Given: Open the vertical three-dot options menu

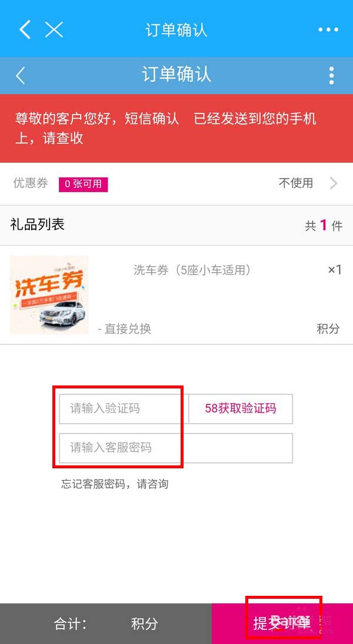Looking at the screenshot, I should (x=332, y=75).
